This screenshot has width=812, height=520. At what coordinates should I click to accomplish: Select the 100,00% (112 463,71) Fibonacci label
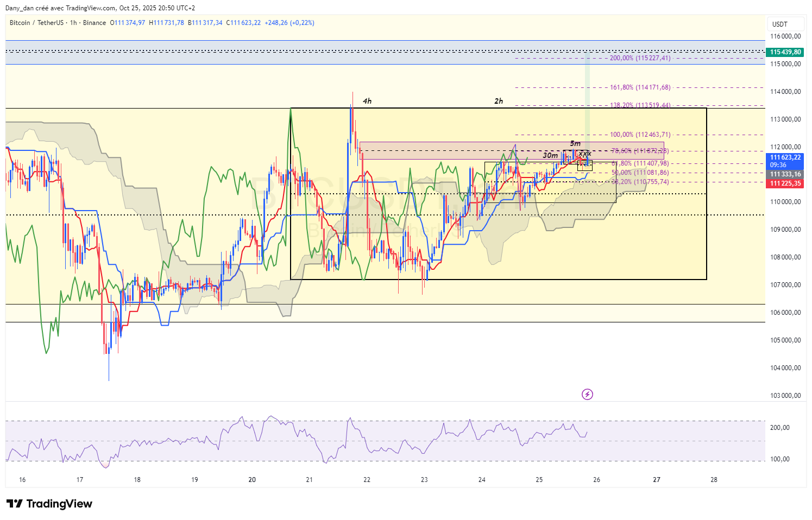[640, 135]
